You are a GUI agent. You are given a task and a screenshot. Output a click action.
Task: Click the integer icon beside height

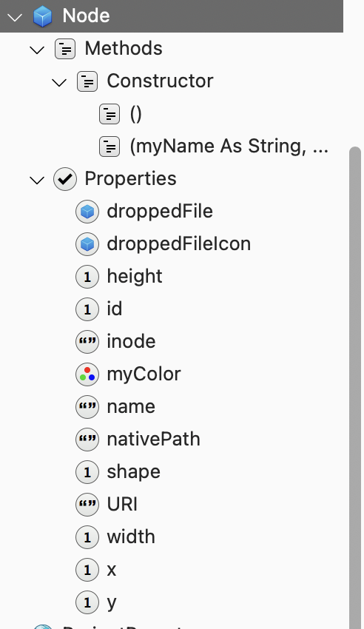pos(87,277)
